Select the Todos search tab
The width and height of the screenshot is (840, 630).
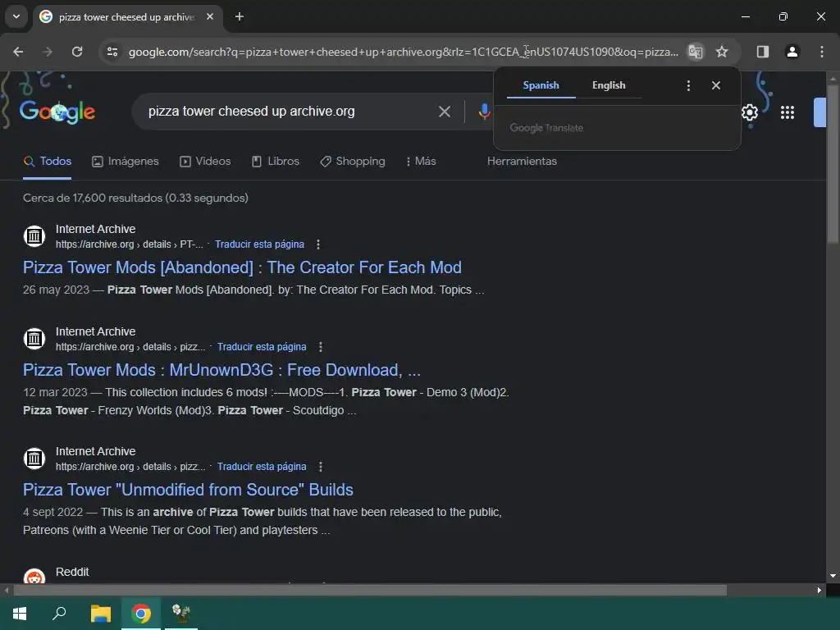[x=47, y=162]
